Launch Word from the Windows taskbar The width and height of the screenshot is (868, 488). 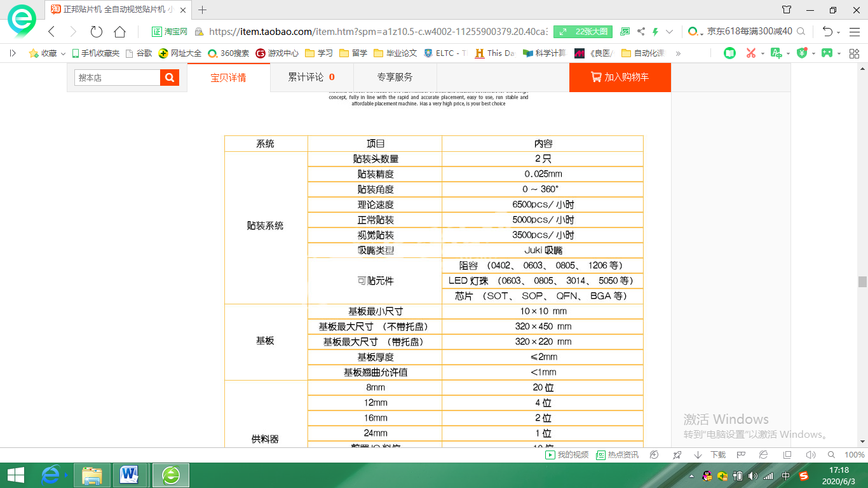[130, 475]
